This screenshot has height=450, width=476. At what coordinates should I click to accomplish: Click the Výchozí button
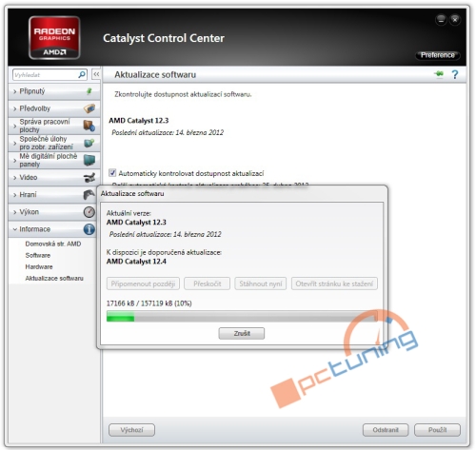tap(131, 430)
